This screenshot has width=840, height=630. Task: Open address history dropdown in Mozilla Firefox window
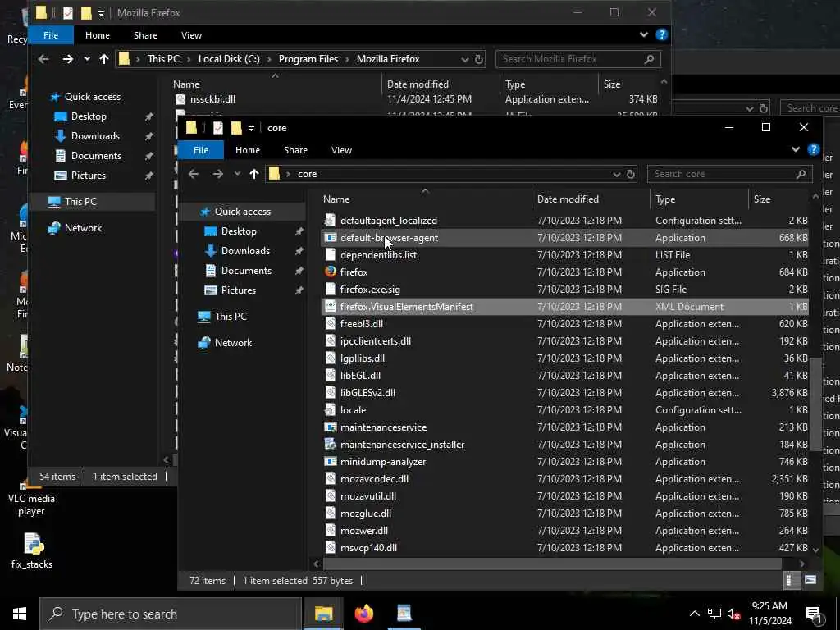(464, 59)
